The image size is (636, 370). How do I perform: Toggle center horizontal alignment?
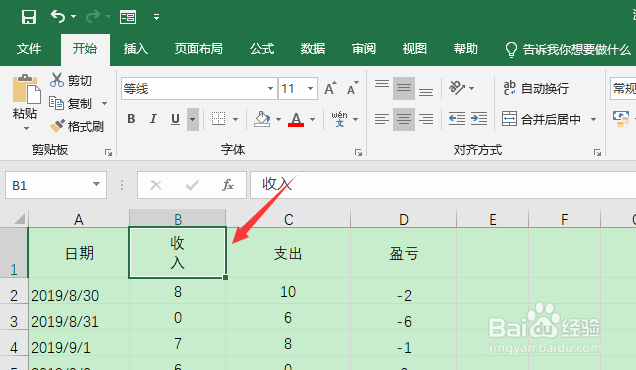pos(404,119)
